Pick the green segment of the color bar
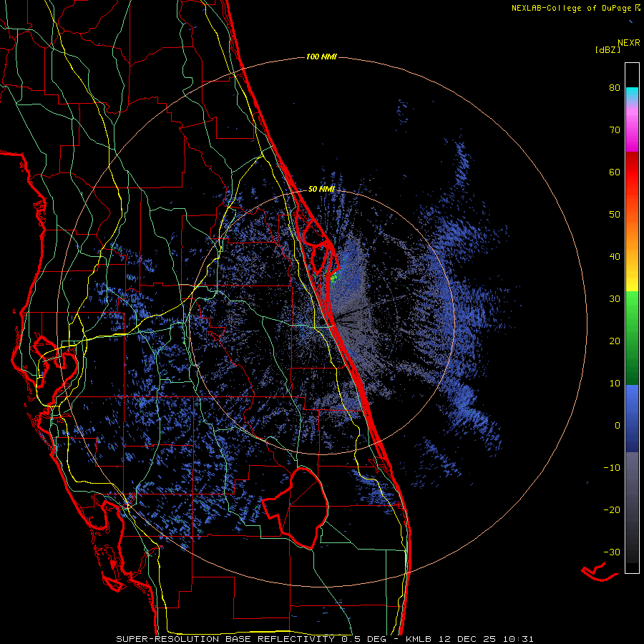The height and width of the screenshot is (644, 644). [632, 338]
